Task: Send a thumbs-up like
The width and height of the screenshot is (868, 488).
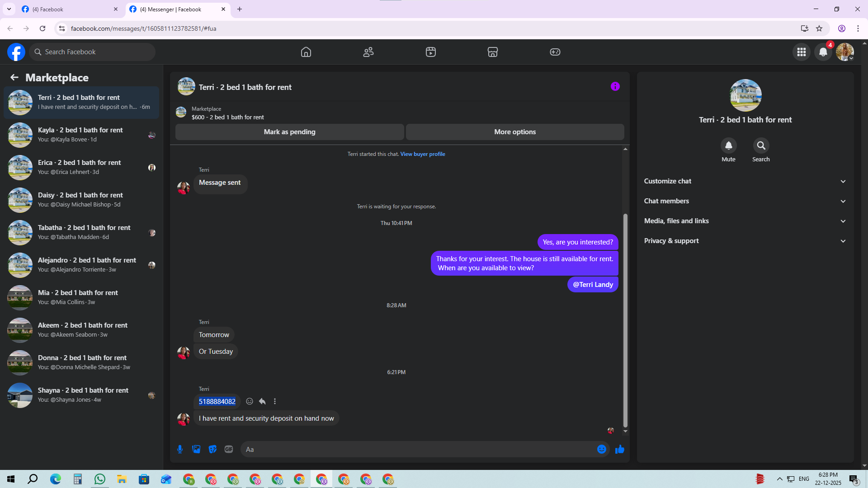Action: 620,449
